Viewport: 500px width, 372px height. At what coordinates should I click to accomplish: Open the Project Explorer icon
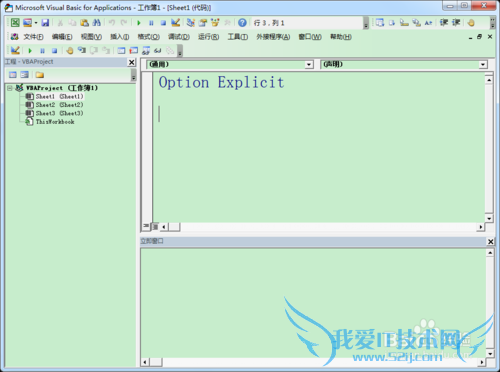tap(191, 23)
